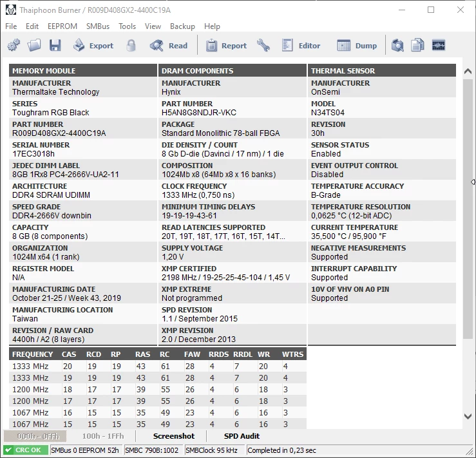Click the Export toolbar button
The height and width of the screenshot is (458, 476).
(x=93, y=46)
